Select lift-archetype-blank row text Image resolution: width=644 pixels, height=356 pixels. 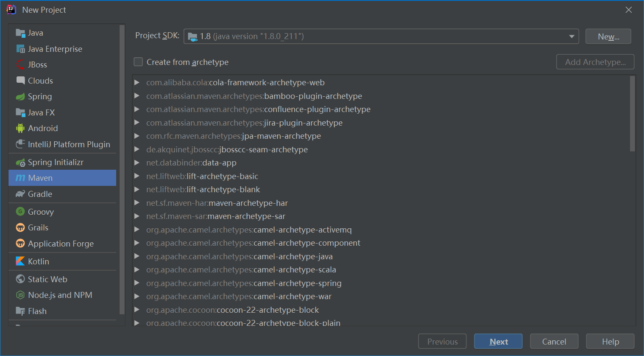(203, 189)
